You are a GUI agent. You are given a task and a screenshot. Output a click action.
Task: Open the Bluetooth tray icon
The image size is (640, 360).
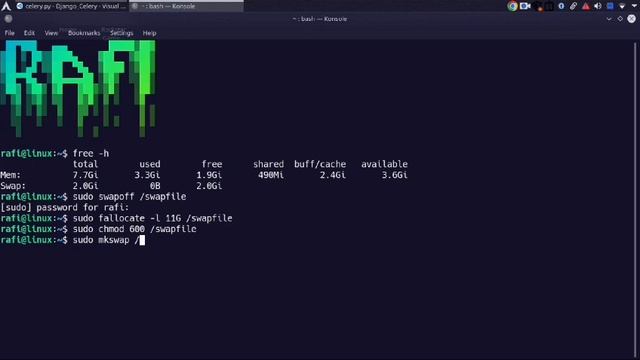point(561,6)
